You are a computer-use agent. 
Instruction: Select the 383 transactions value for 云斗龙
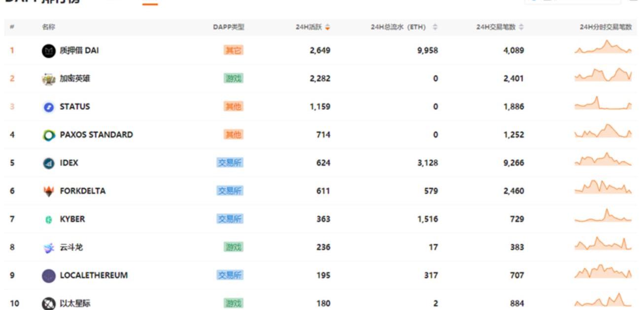pos(517,247)
